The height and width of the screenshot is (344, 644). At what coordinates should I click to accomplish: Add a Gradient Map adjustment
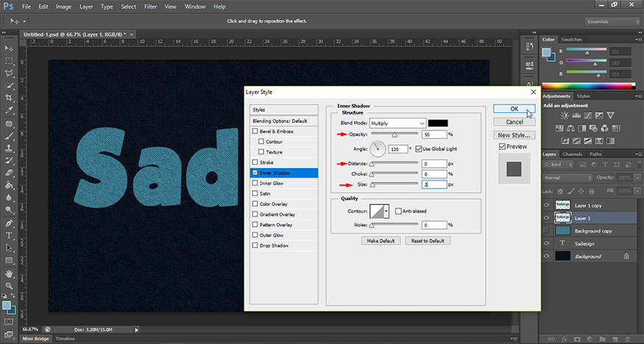[611, 141]
